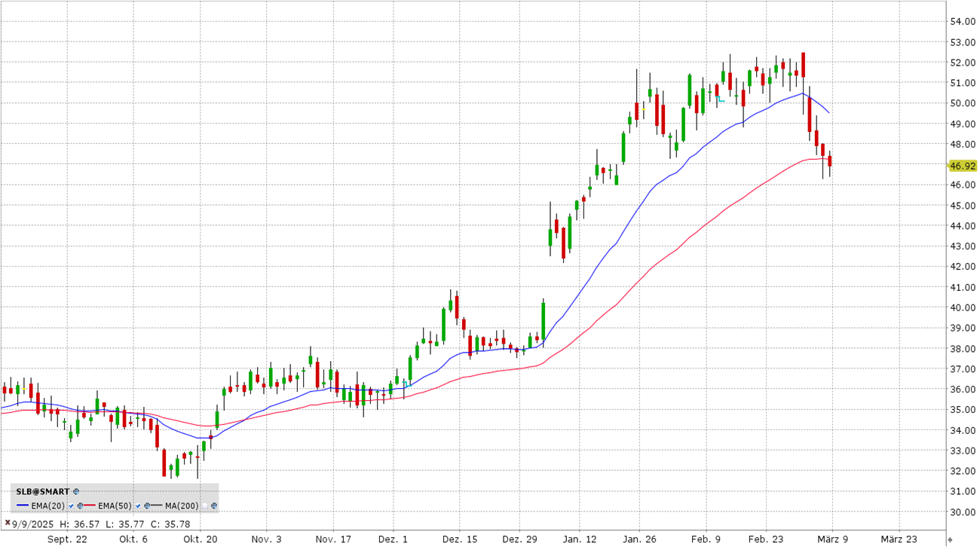Image resolution: width=980 pixels, height=550 pixels.
Task: Open the MA(200) indicator settings icon
Action: (x=214, y=506)
